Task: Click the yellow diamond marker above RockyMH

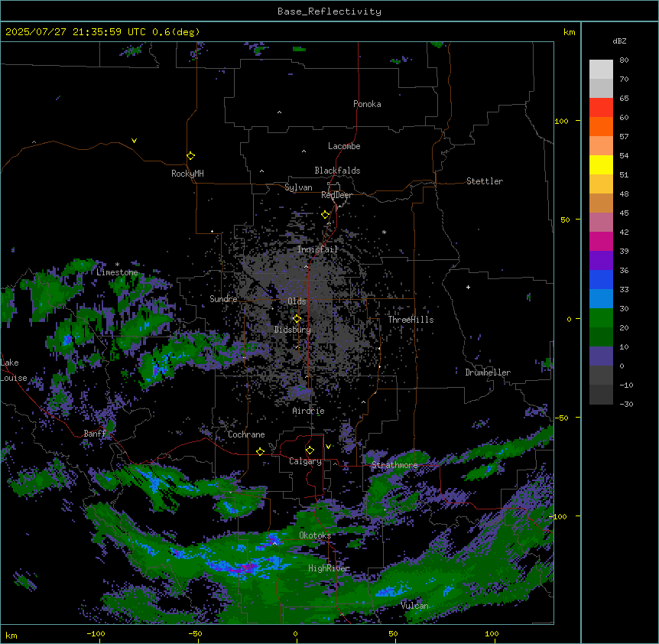Action: click(190, 156)
